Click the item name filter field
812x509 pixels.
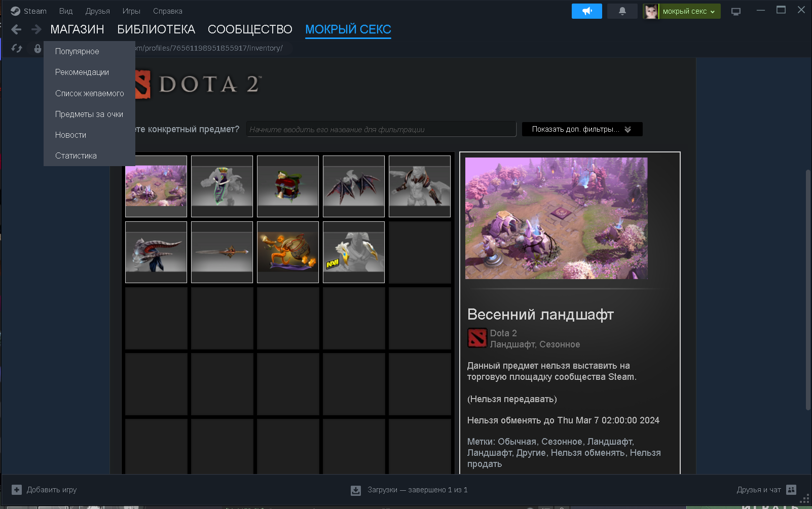click(381, 129)
